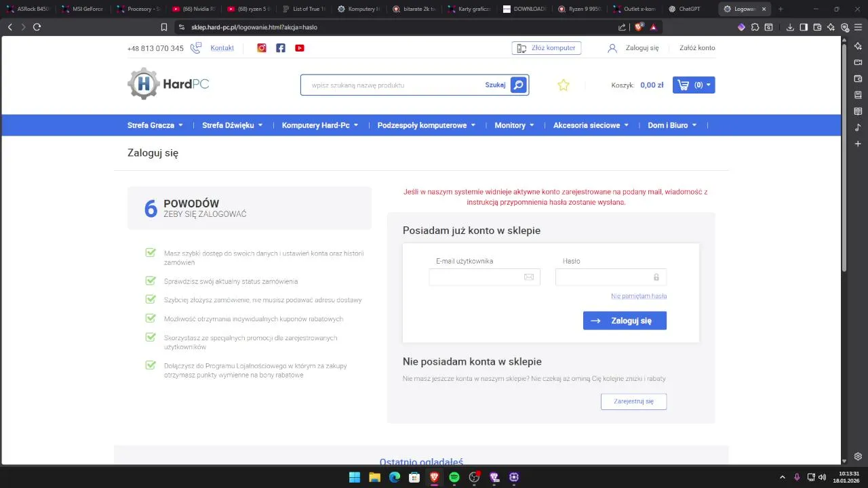Open File Explorer from taskbar
Viewport: 868px width, 488px height.
(374, 477)
